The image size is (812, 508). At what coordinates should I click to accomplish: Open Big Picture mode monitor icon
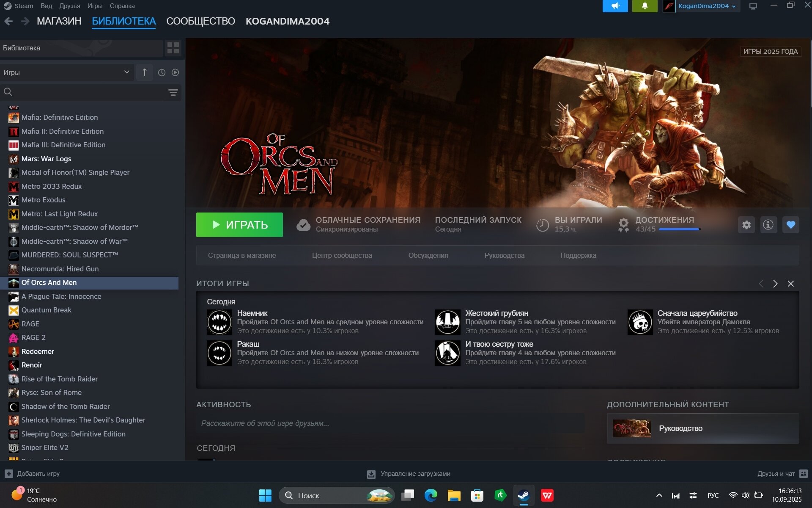(x=753, y=6)
